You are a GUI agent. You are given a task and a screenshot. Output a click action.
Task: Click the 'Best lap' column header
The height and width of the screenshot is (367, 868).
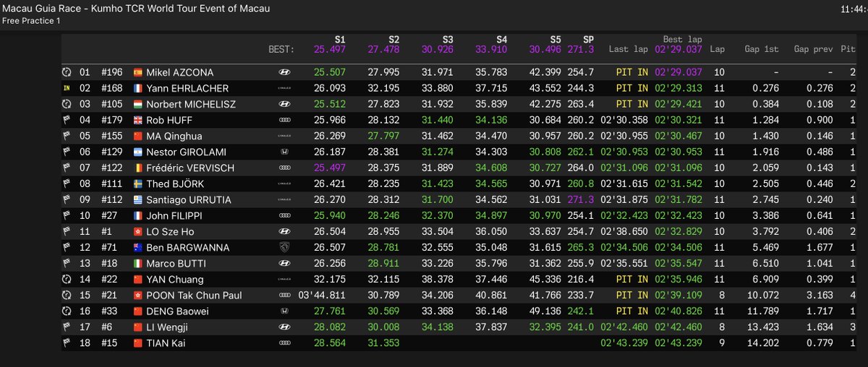(x=683, y=40)
